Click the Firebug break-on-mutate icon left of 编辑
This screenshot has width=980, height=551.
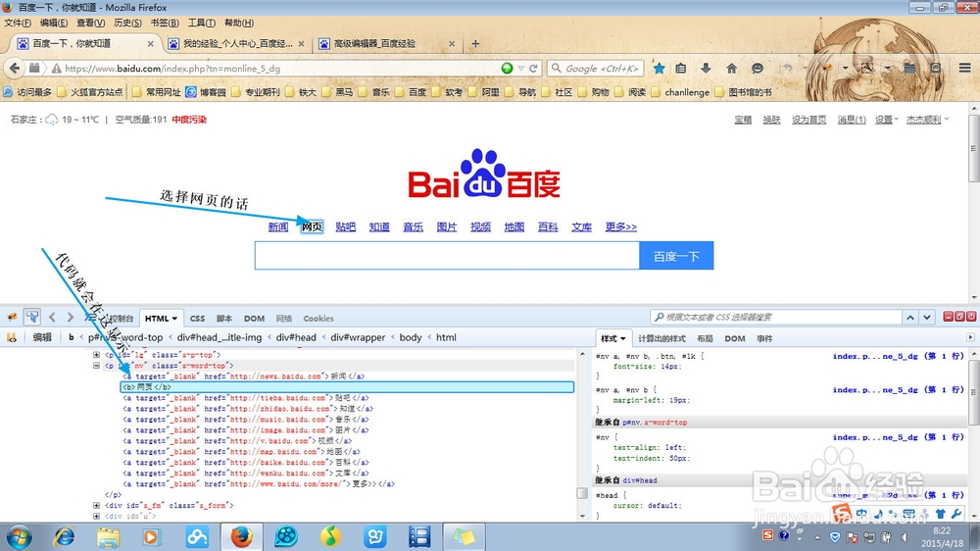(12, 337)
